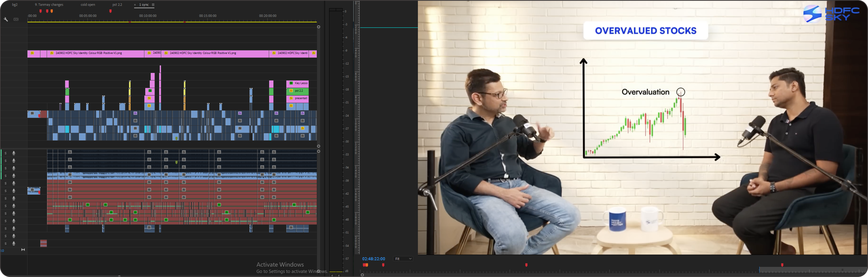868x277 pixels.
Task: Click the rightmost red marker under Program Monitor
Action: [782, 265]
